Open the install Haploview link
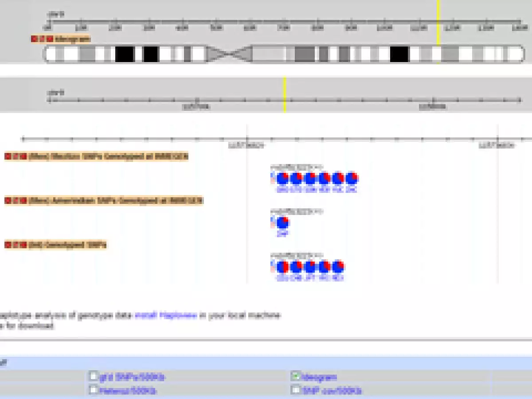 pos(165,316)
